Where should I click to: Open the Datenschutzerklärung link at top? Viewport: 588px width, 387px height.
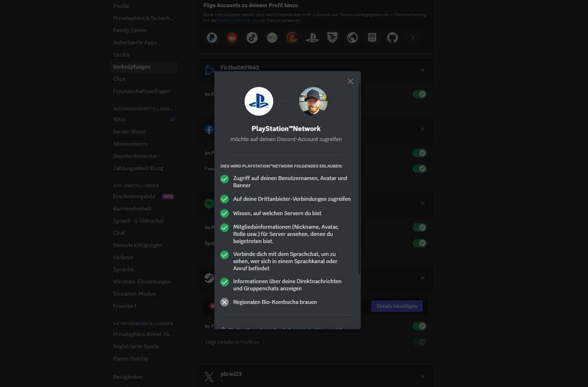point(238,20)
